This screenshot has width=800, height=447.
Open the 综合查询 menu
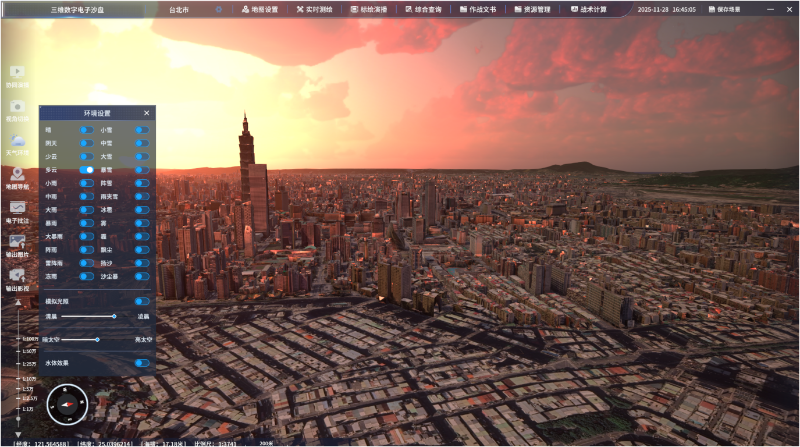(423, 9)
